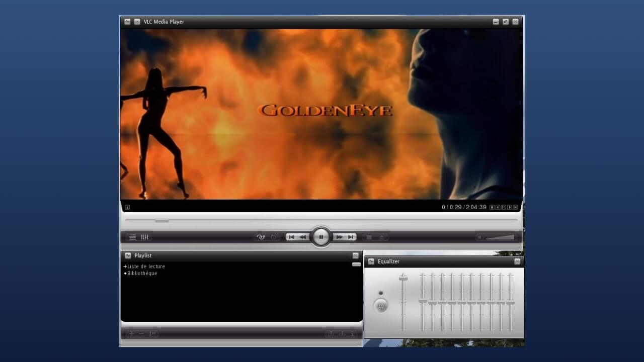Add item with plus button in Playlist

pos(132,333)
